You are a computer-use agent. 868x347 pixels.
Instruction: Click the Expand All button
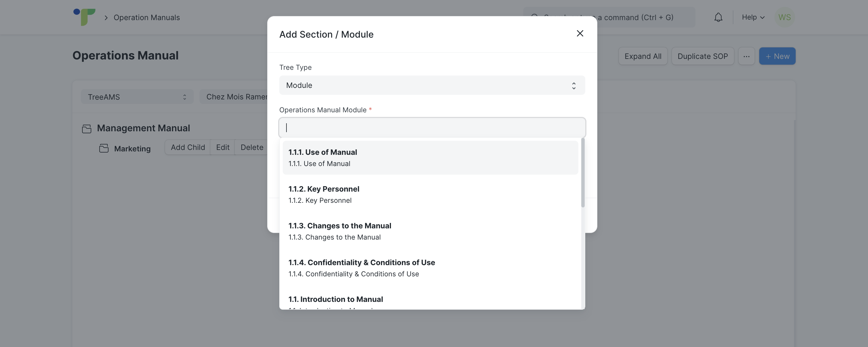[x=643, y=56]
